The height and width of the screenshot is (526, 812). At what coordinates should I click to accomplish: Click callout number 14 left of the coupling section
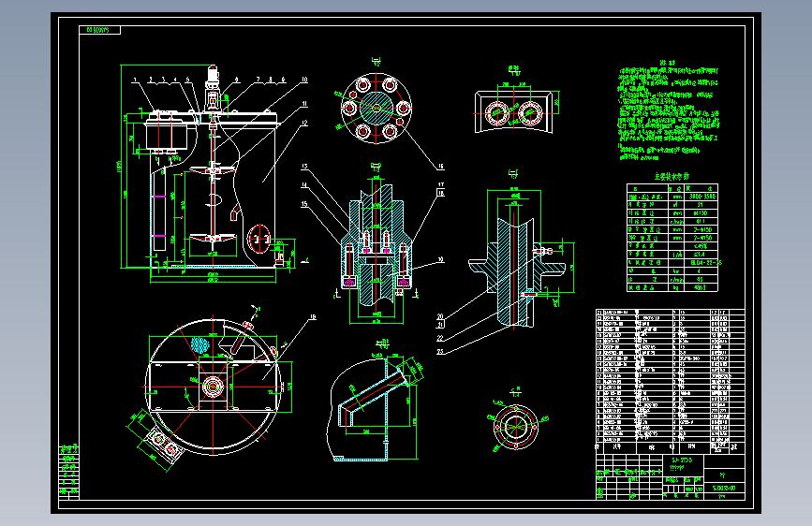pyautogui.click(x=304, y=184)
